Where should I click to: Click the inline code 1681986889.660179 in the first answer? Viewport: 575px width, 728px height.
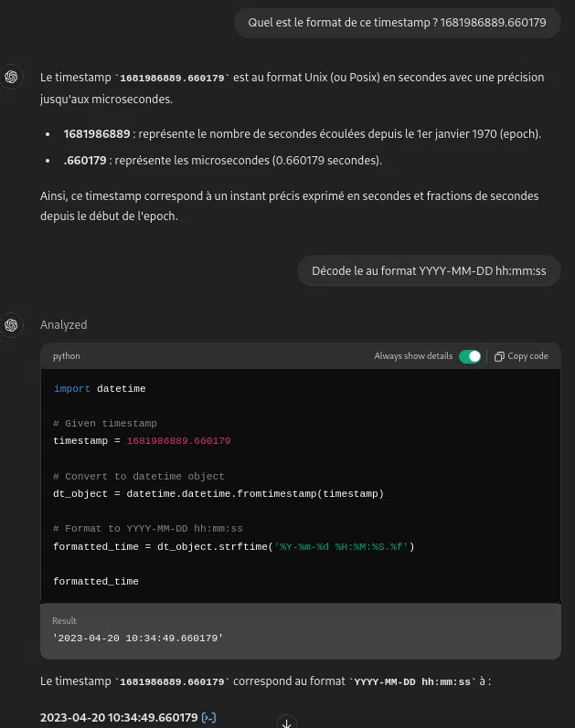(x=173, y=78)
